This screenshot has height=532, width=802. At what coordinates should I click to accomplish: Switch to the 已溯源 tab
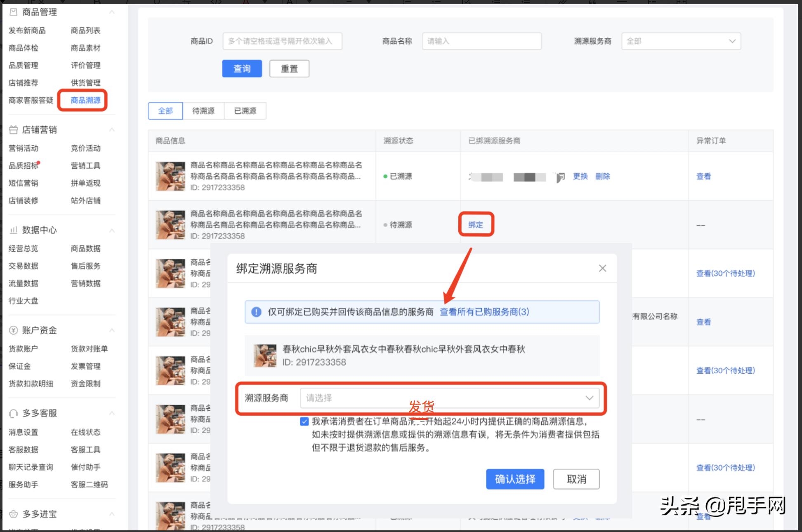coord(245,111)
